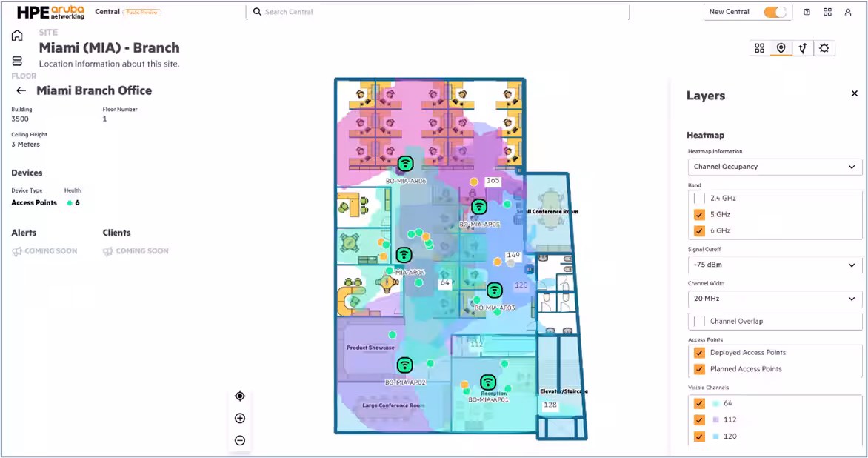Viewport: 868px width, 458px height.
Task: Open the Heatmap Information Channel Occupancy dropdown
Action: pos(775,167)
